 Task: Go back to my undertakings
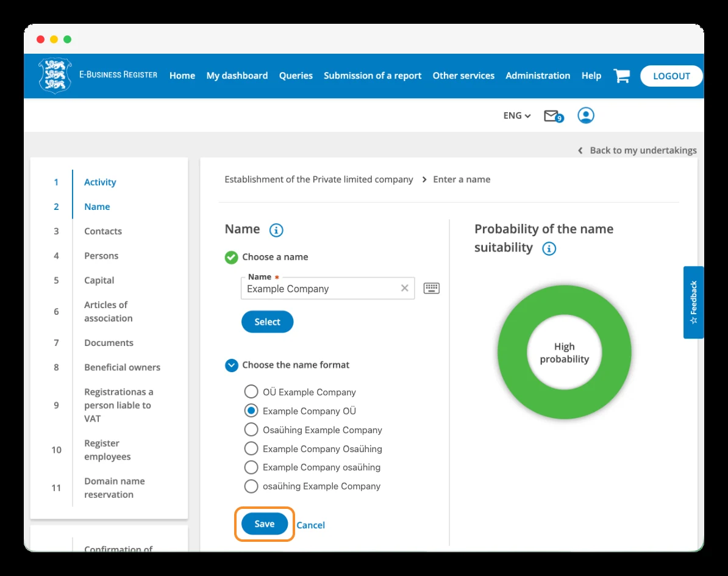pos(637,151)
